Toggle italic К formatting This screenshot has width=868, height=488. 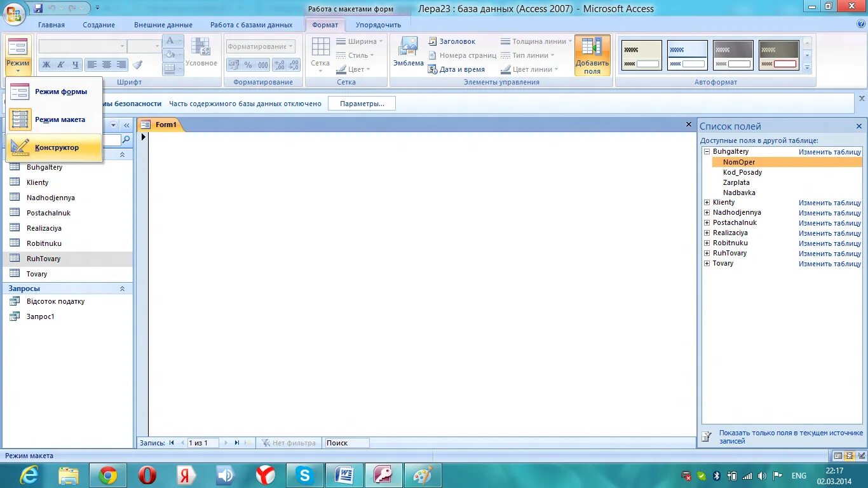(x=61, y=65)
